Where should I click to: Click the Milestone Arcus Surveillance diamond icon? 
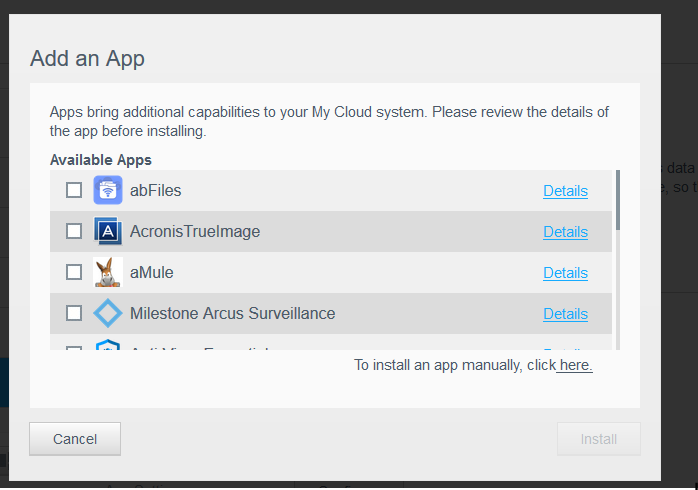tap(108, 313)
